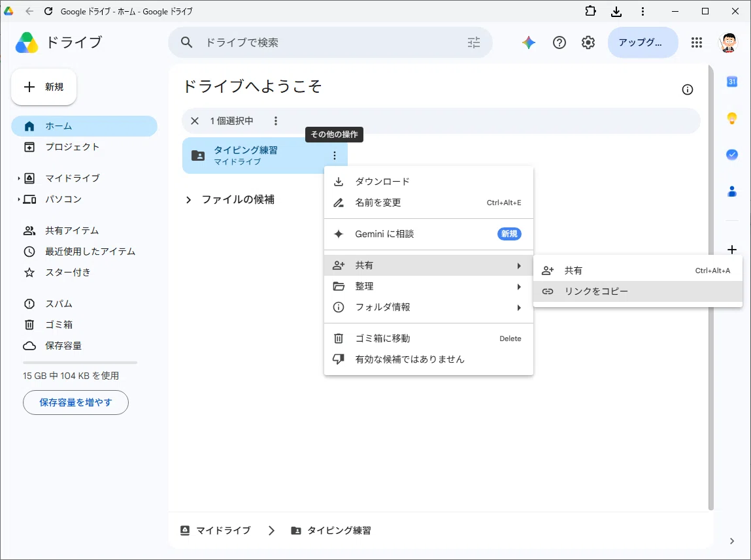Open the 整理 submenu
Image resolution: width=751 pixels, height=560 pixels.
(x=429, y=286)
